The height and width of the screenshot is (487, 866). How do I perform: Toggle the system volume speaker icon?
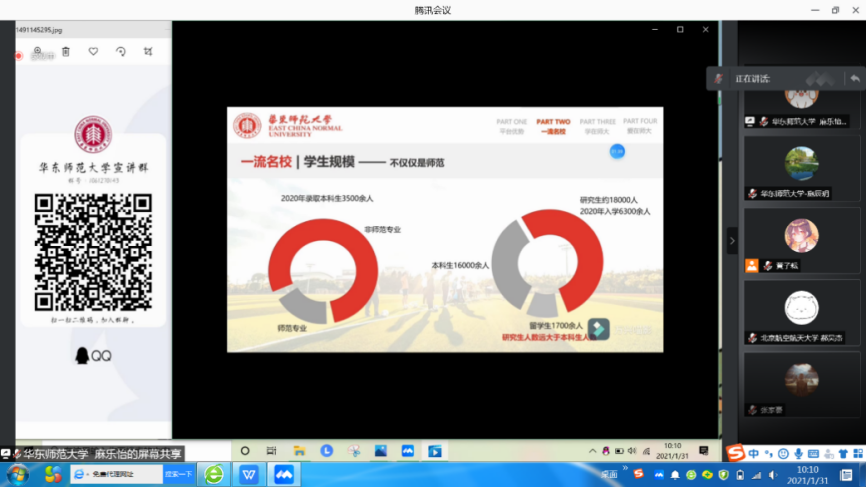coord(773,475)
